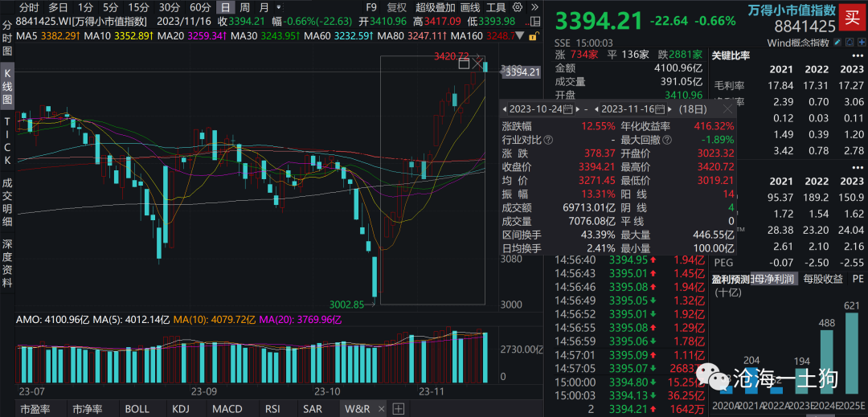
Task: Close the interval statistics popup
Action: pyautogui.click(x=728, y=109)
